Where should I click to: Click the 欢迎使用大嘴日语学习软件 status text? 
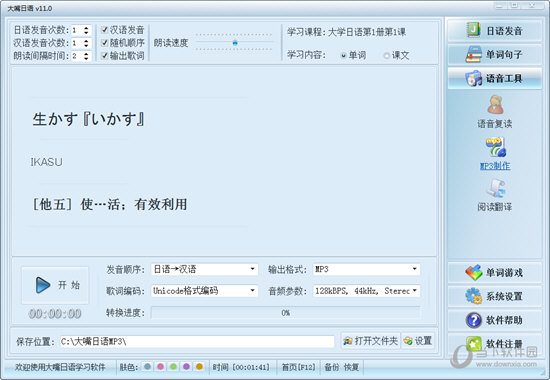pos(60,367)
